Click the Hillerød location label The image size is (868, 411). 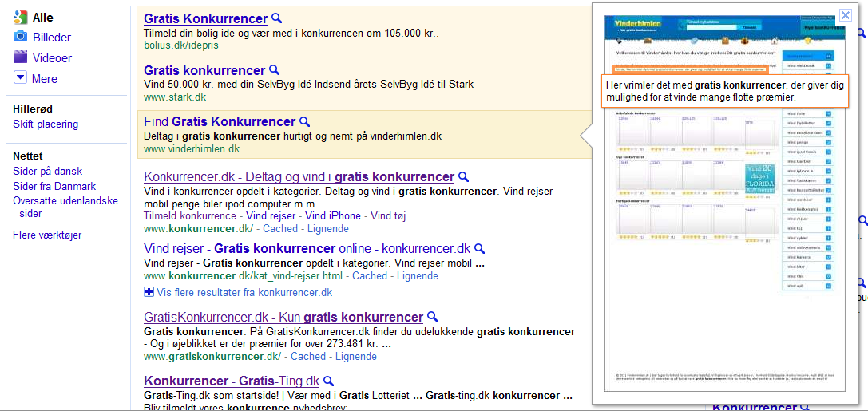(33, 109)
